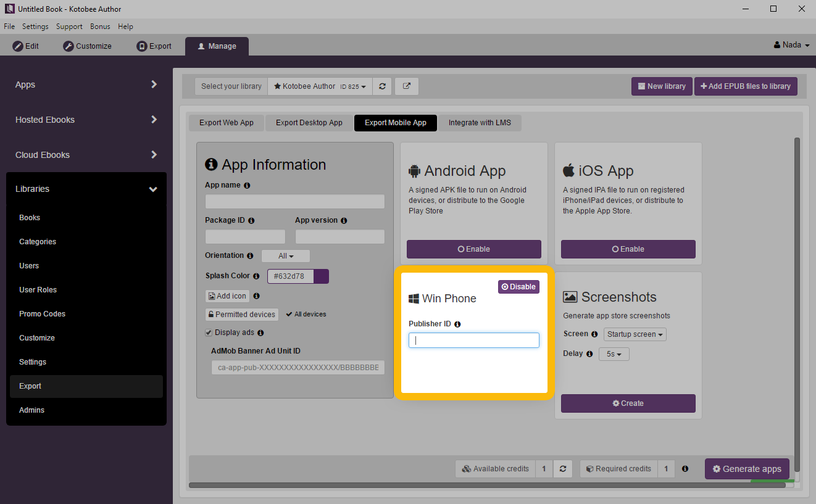Click info icon beside Required credits
816x504 pixels.
[x=685, y=469]
